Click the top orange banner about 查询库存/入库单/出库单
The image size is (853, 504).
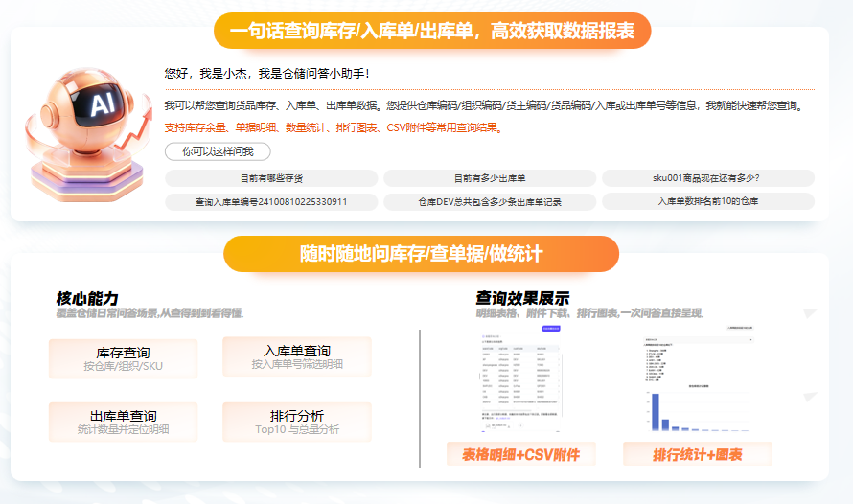click(x=432, y=31)
